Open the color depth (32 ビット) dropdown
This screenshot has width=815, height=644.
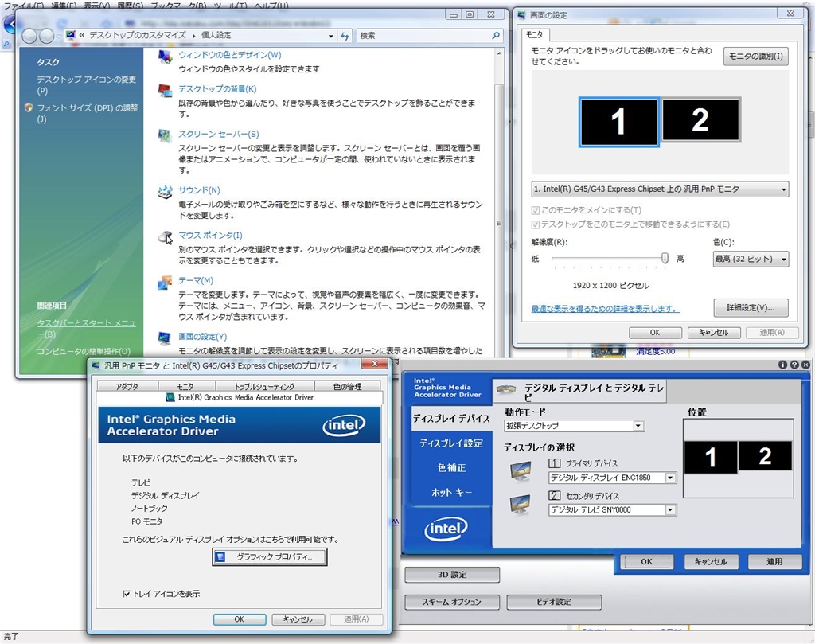[751, 259]
